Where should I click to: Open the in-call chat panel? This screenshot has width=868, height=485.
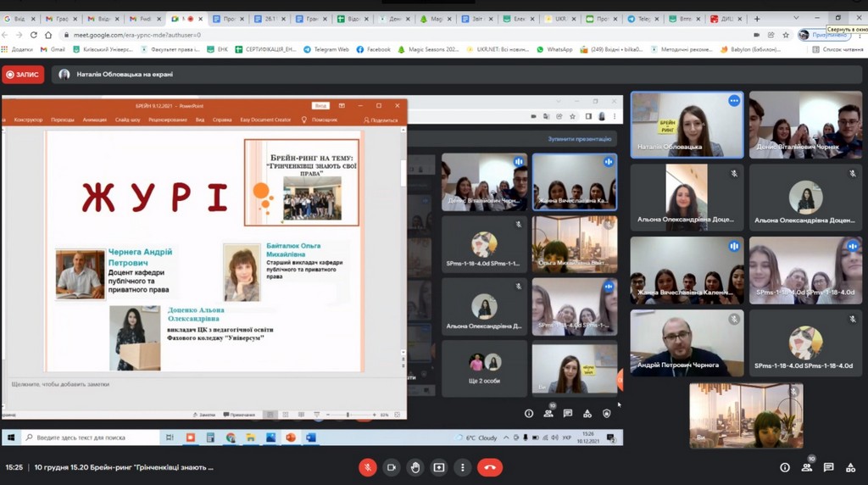click(828, 467)
